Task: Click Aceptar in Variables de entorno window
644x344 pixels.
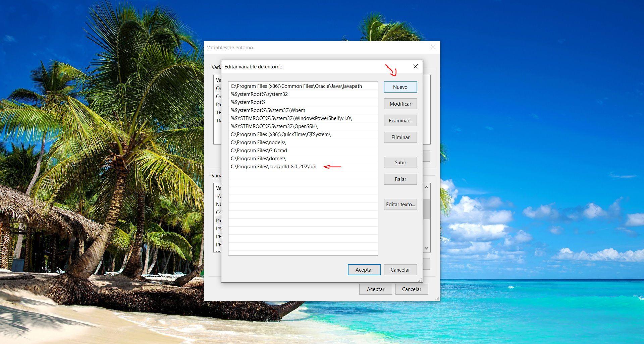Action: point(375,289)
